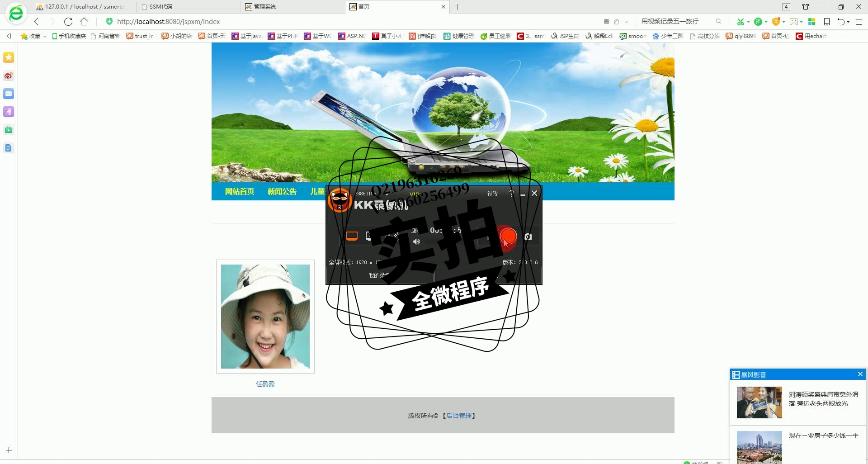Screen dimensions: 868x464
Task: Expand the 收藏 bookmarks dropdown
Action: click(x=45, y=36)
